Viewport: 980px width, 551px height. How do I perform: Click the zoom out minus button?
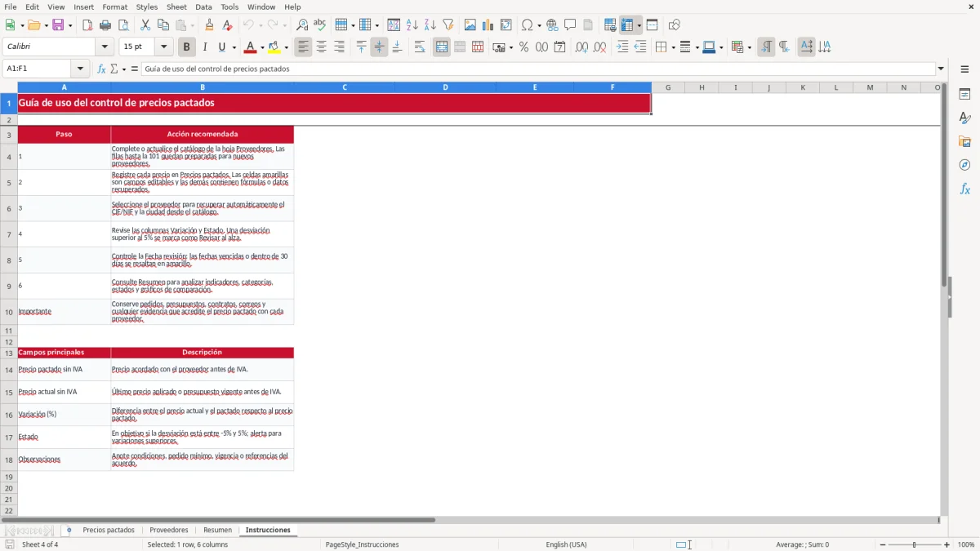point(883,544)
